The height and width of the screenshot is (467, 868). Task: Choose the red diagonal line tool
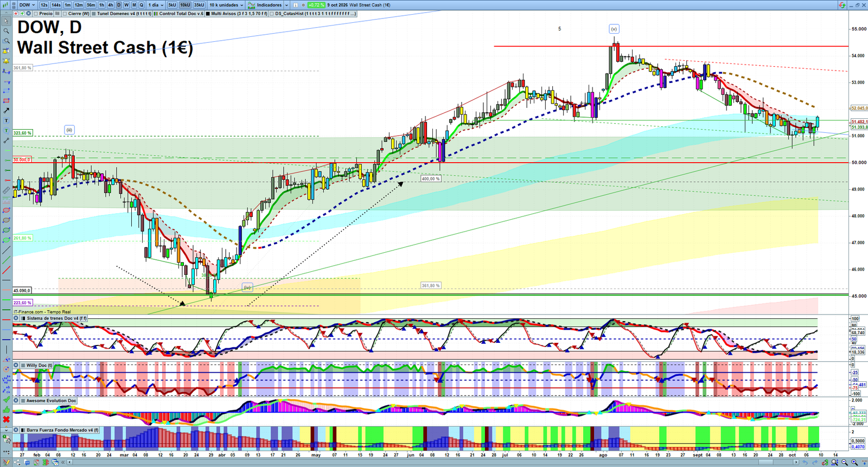pos(6,270)
